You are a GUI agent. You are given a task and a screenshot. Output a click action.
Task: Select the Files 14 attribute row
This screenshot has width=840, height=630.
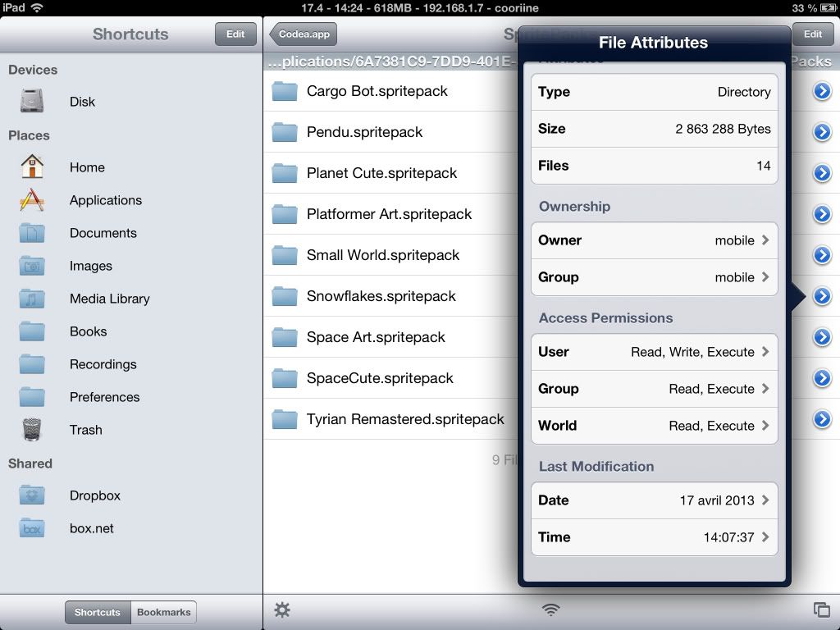point(654,166)
